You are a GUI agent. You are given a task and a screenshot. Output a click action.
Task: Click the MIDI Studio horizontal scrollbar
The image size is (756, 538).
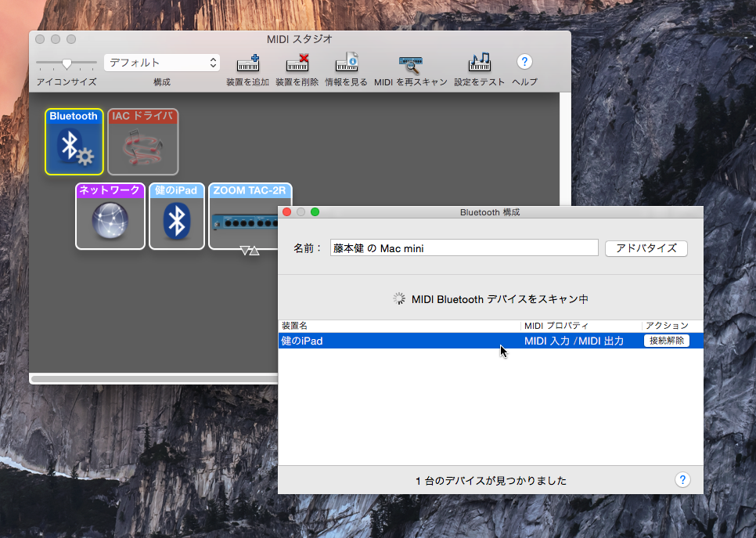point(154,379)
